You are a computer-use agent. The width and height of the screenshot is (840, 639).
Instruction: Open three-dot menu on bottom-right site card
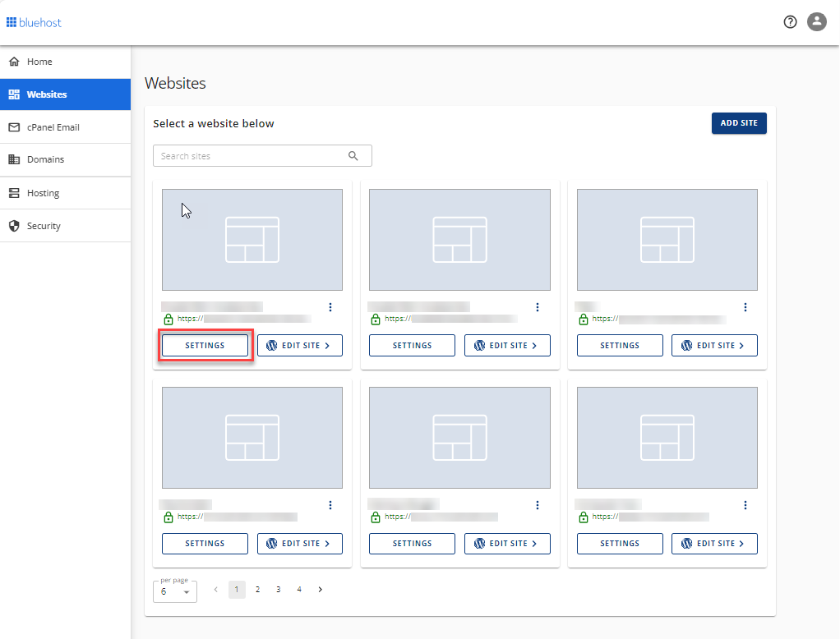click(x=745, y=505)
